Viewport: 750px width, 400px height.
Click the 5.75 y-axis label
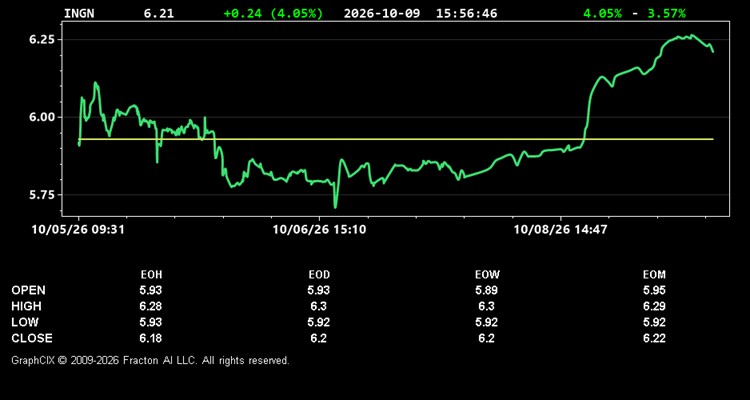coord(41,195)
